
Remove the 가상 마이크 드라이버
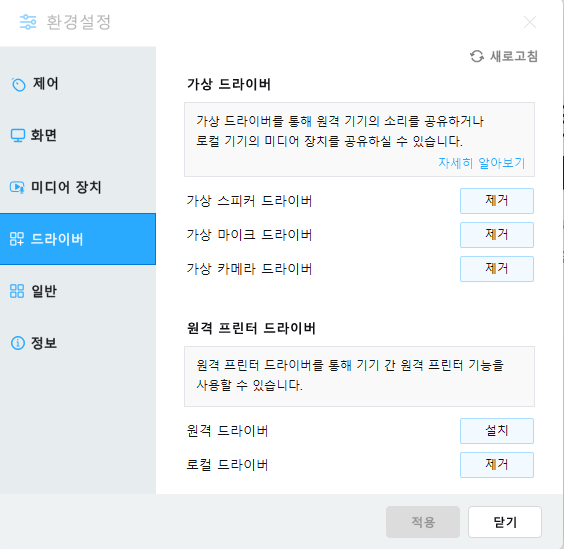(x=497, y=235)
